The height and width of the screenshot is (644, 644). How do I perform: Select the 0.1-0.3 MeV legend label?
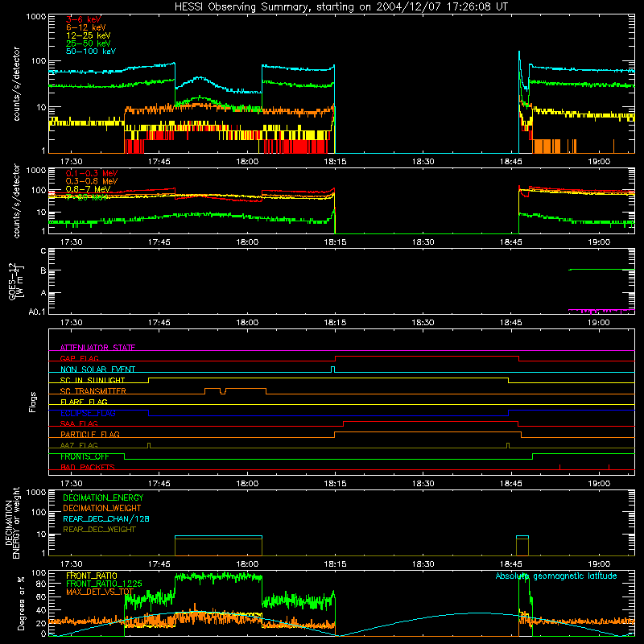[x=92, y=173]
